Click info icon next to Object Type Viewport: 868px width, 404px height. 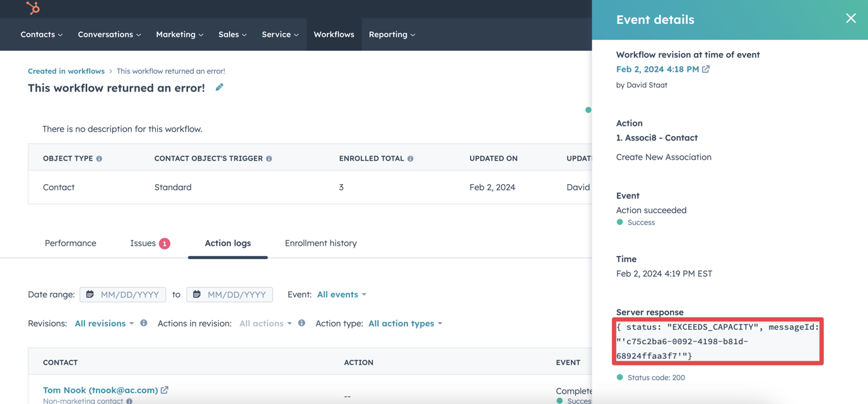99,159
